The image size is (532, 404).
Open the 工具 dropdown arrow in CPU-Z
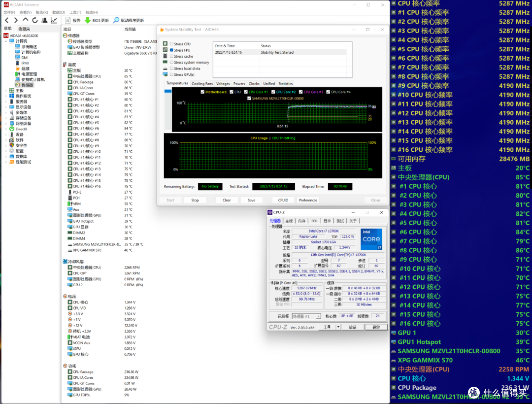(x=338, y=327)
